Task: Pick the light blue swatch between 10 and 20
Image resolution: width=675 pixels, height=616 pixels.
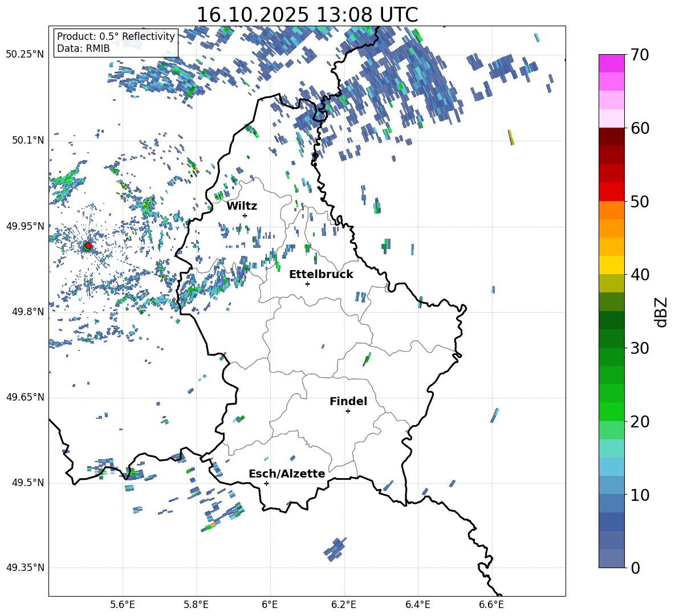Action: coord(611,467)
